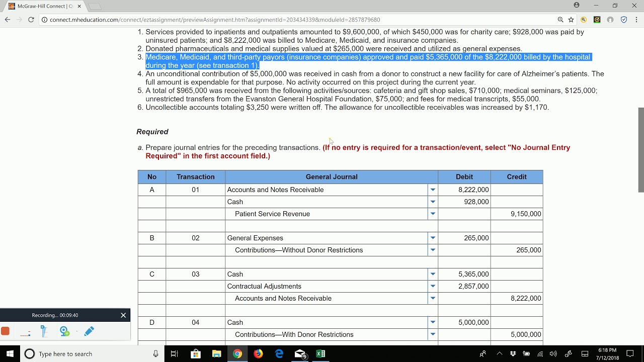Open a new browser tab

click(95, 6)
